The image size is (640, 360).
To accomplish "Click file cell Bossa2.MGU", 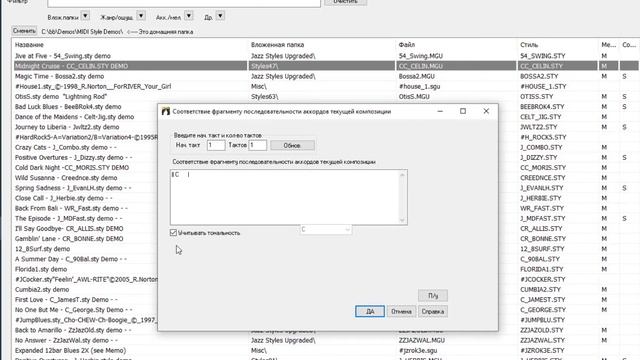I will (x=416, y=76).
